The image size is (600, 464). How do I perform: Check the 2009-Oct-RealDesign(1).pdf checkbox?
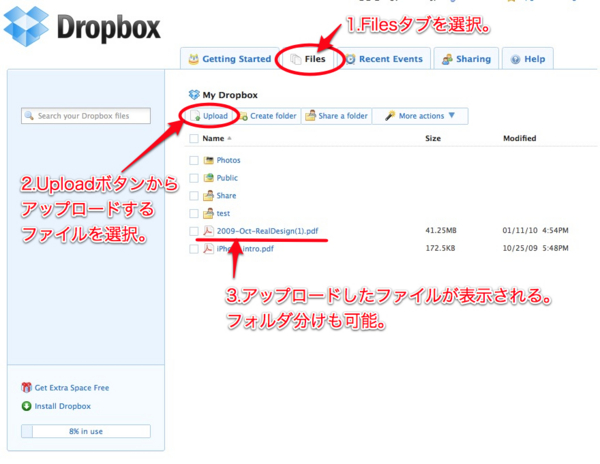coord(194,231)
